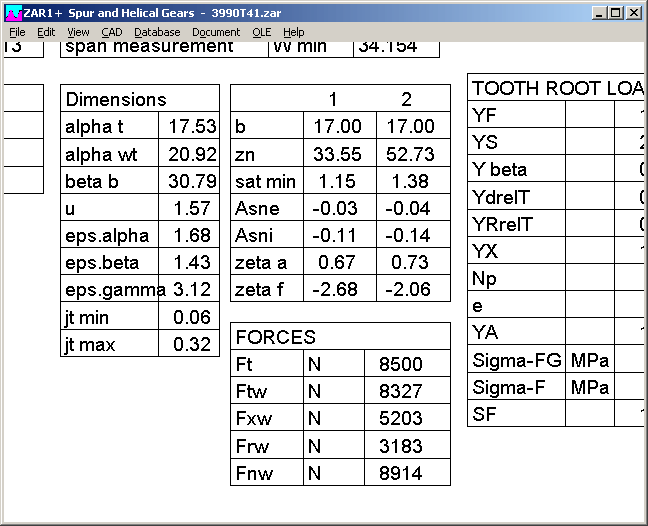Viewport: 648px width, 526px height.
Task: Click the span measurement label cell
Action: coord(150,47)
